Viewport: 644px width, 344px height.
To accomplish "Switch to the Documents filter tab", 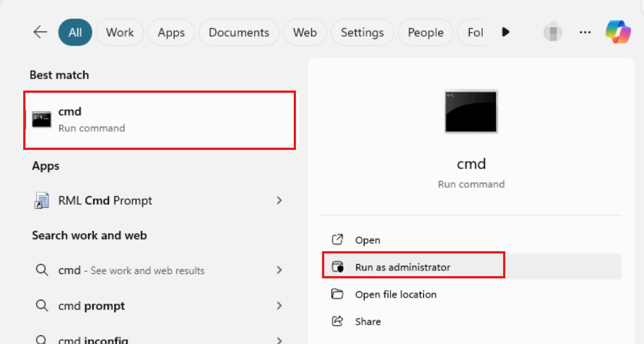I will click(x=239, y=32).
